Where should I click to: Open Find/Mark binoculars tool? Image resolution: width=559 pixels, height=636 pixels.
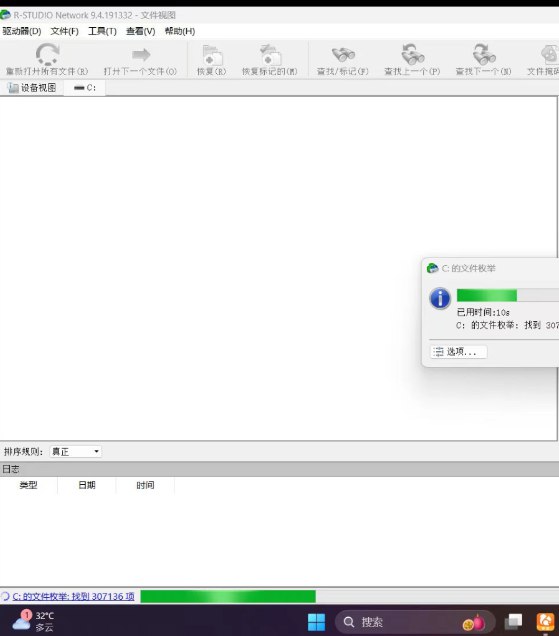(x=343, y=55)
